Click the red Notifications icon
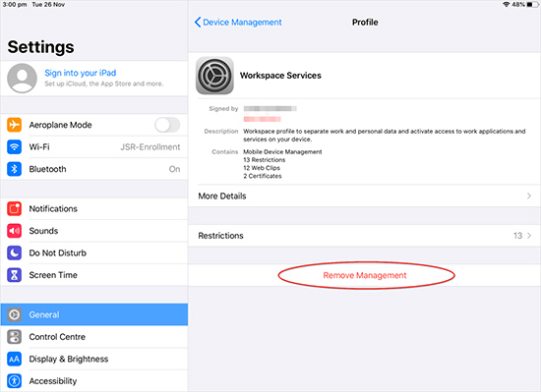Screen dimensions: 541x392 [14, 208]
